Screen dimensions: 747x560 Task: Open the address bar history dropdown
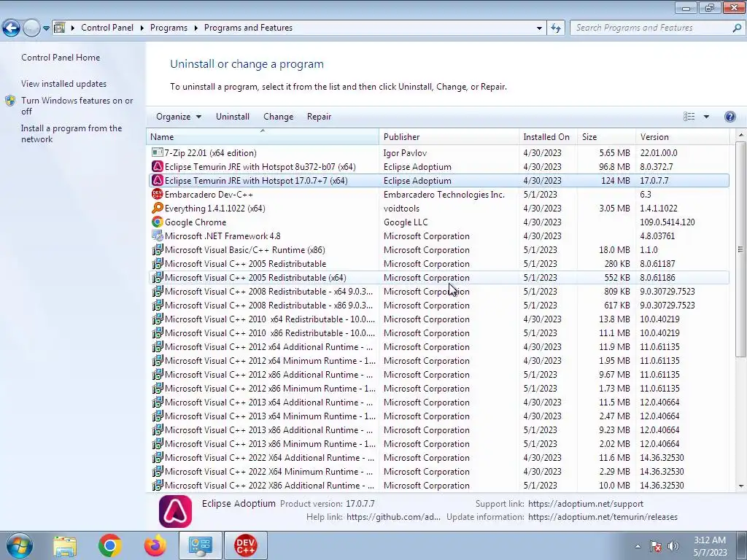click(x=539, y=28)
